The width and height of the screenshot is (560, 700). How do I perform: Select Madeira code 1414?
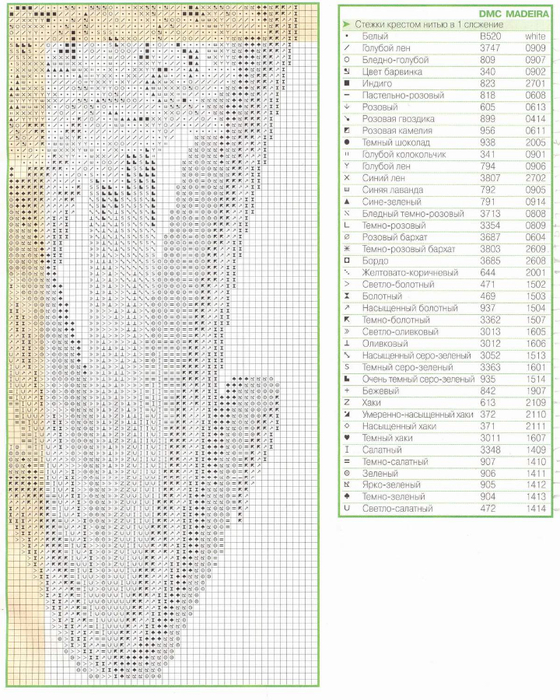[x=535, y=508]
